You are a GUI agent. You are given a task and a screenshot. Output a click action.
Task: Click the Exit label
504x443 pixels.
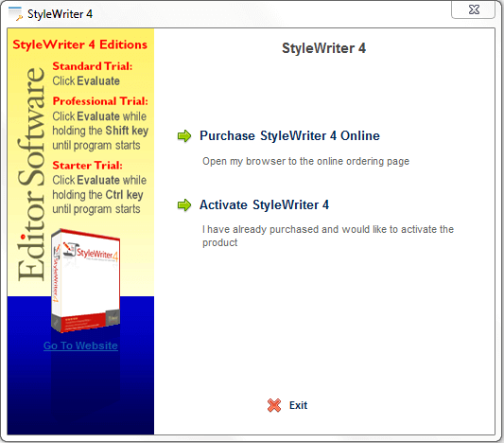[298, 405]
